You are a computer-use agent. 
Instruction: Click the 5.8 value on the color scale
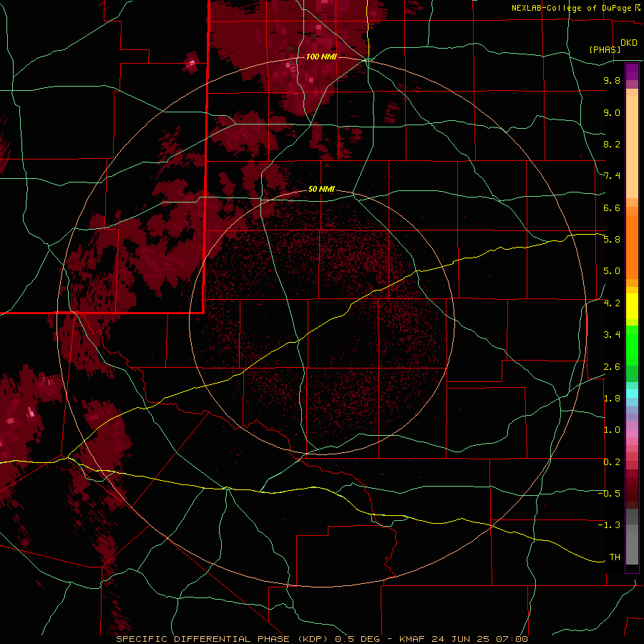coord(612,240)
